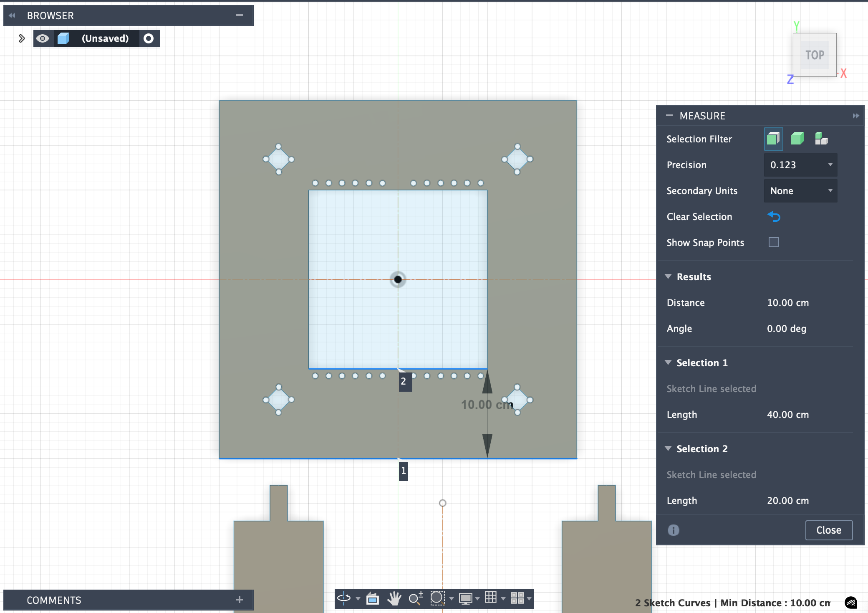Image resolution: width=868 pixels, height=613 pixels.
Task: Click the Zoom Window fit icon
Action: pos(437,598)
